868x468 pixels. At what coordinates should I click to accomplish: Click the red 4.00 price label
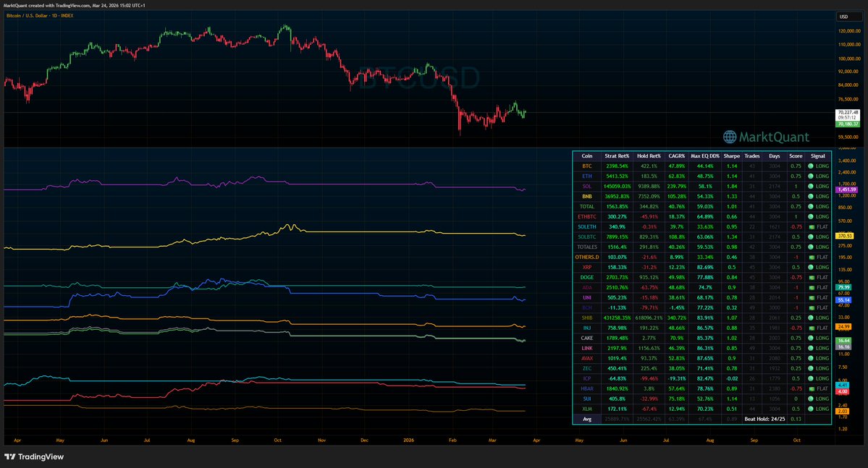843,391
